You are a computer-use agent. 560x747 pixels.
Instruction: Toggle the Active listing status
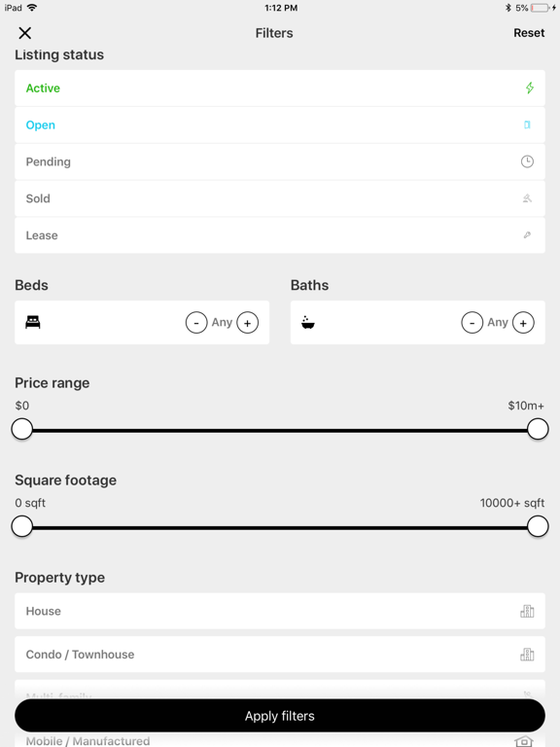click(x=280, y=89)
